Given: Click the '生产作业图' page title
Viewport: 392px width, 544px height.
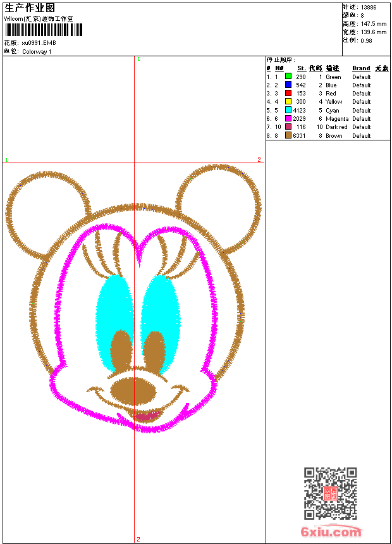Looking at the screenshot, I should (x=30, y=8).
